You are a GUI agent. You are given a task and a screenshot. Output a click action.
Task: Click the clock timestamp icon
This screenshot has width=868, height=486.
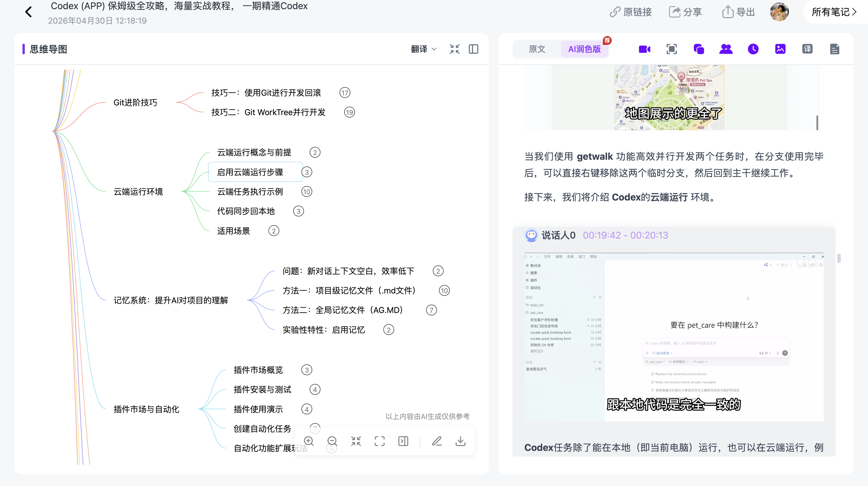pos(753,49)
